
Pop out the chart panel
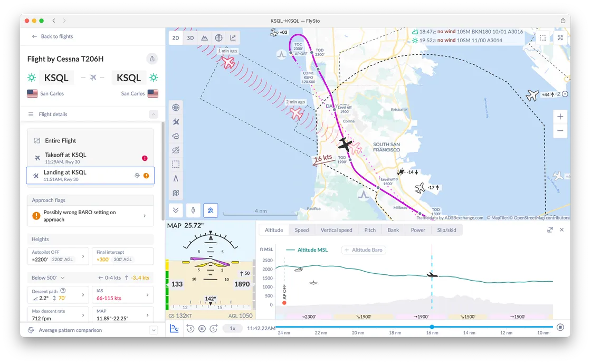pyautogui.click(x=550, y=230)
